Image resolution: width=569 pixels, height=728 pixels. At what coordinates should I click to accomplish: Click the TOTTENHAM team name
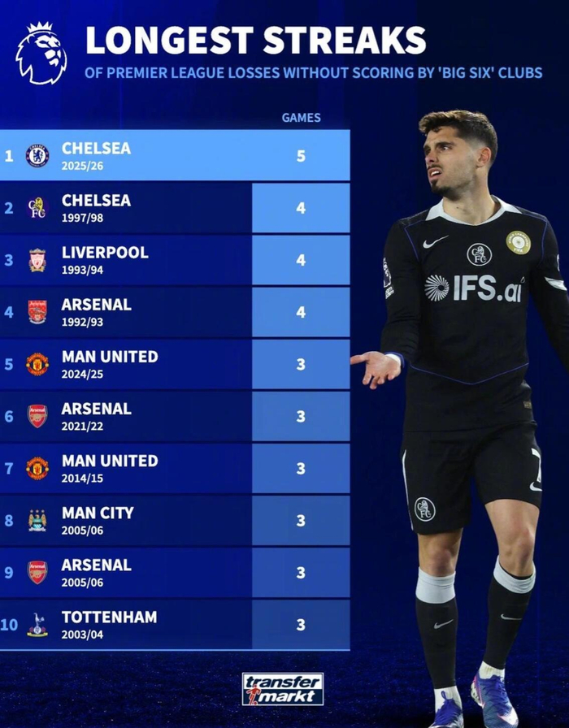109,617
